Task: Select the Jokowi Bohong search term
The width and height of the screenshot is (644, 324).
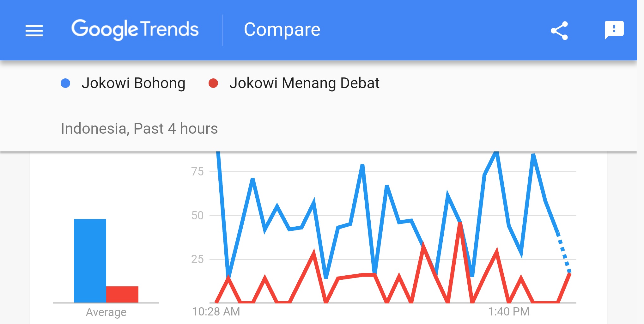Action: (133, 83)
